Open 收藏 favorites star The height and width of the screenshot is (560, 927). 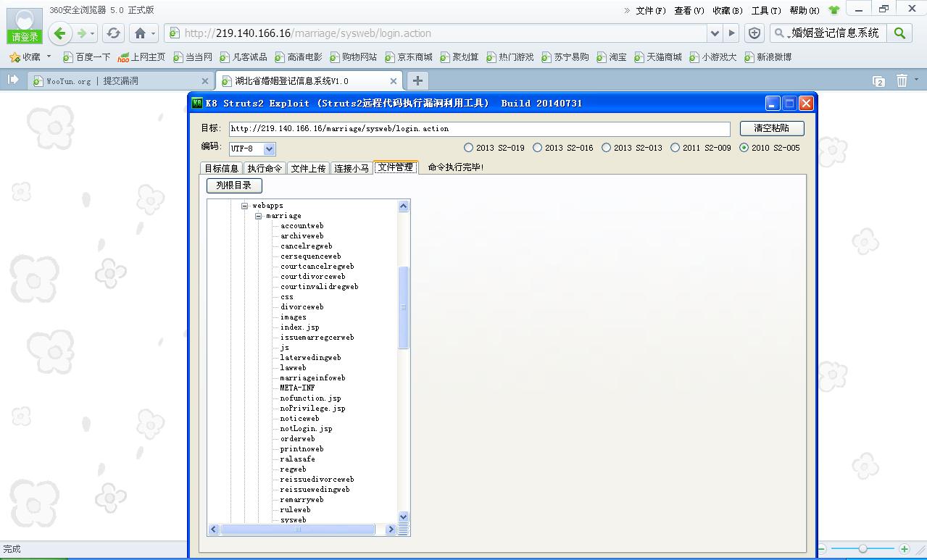click(25, 57)
